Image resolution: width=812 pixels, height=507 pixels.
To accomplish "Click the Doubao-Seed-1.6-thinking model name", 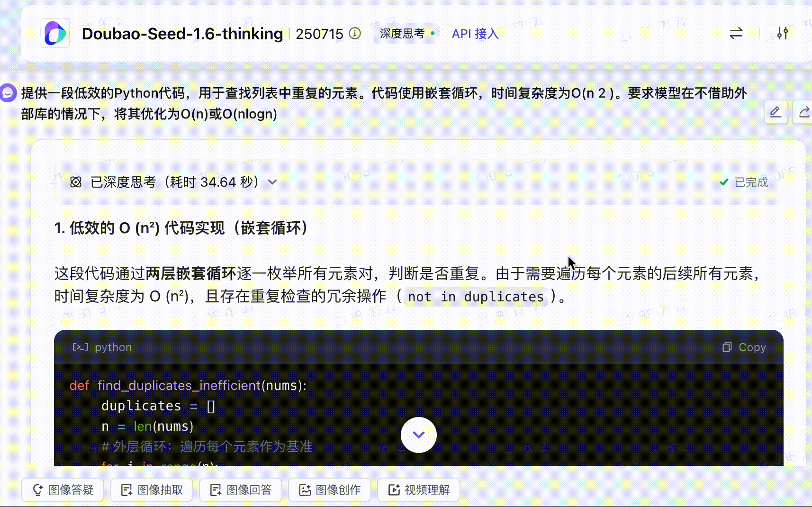I will click(182, 34).
